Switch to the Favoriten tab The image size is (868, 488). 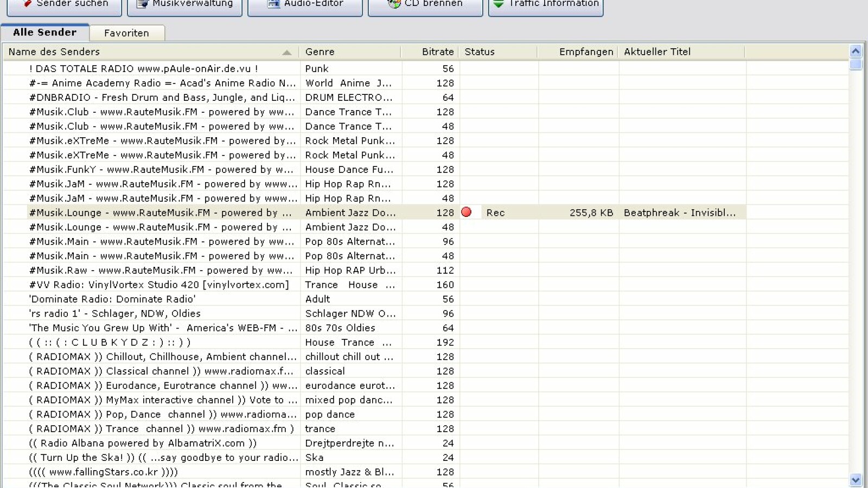click(x=126, y=33)
